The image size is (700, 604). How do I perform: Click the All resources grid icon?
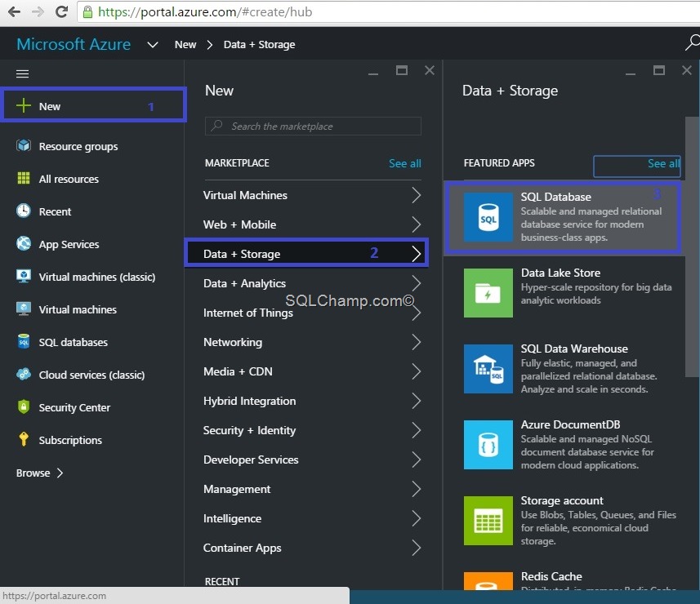pyautogui.click(x=24, y=178)
